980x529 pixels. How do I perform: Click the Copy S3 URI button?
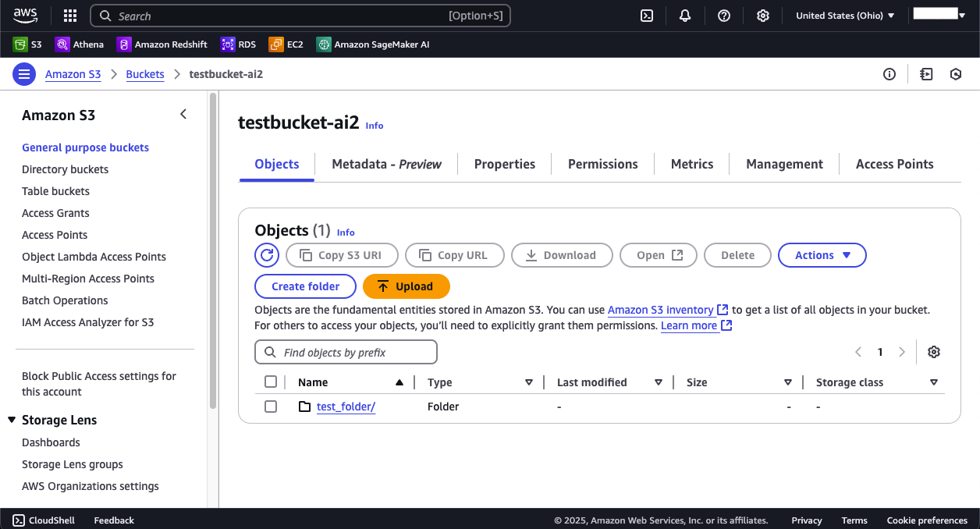343,255
